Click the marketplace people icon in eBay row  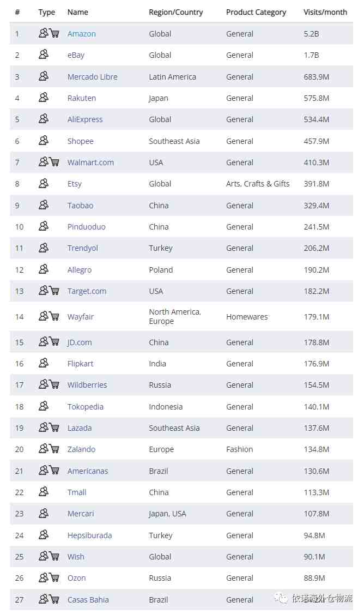(x=44, y=55)
